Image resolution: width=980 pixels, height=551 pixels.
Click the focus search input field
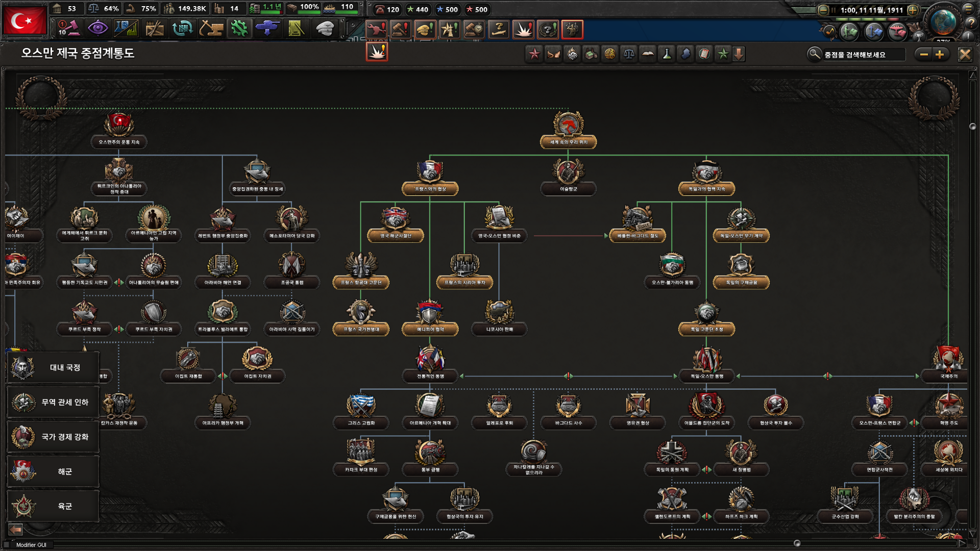click(864, 55)
